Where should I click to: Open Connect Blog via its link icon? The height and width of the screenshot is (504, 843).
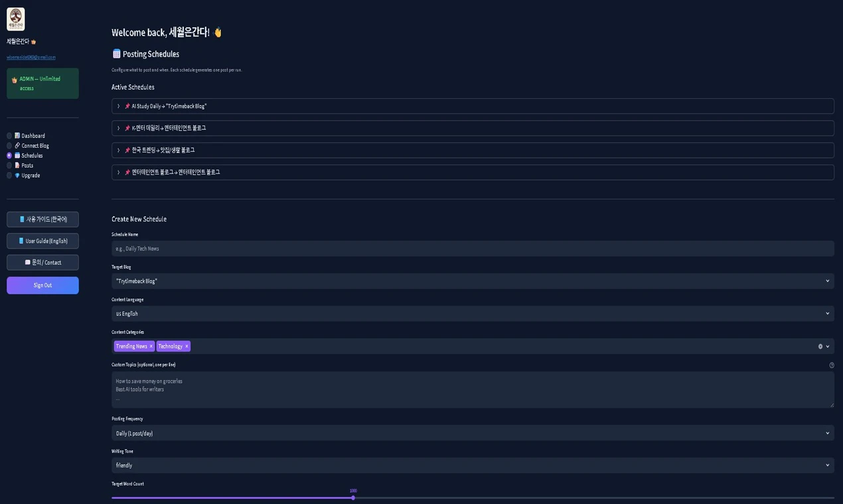(17, 145)
